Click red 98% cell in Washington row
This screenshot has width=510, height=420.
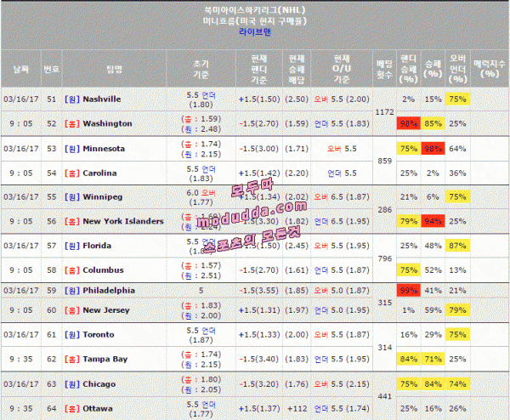[409, 123]
